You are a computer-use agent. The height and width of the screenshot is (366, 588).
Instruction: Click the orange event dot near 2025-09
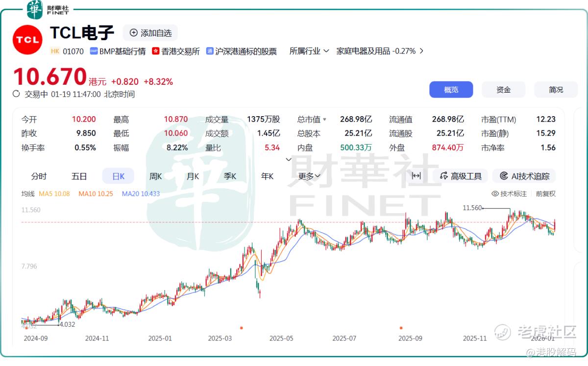pos(401,328)
